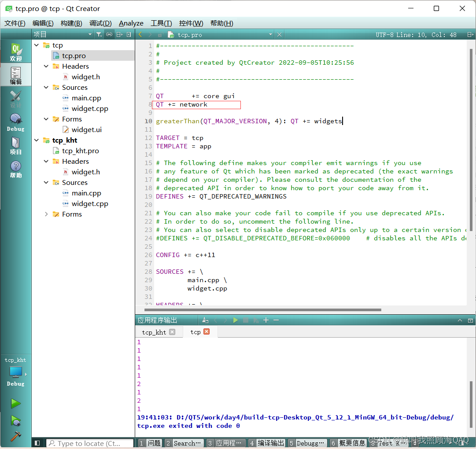
Task: Toggle the 编辑 mode in left sidebar
Action: pyautogui.click(x=15, y=74)
